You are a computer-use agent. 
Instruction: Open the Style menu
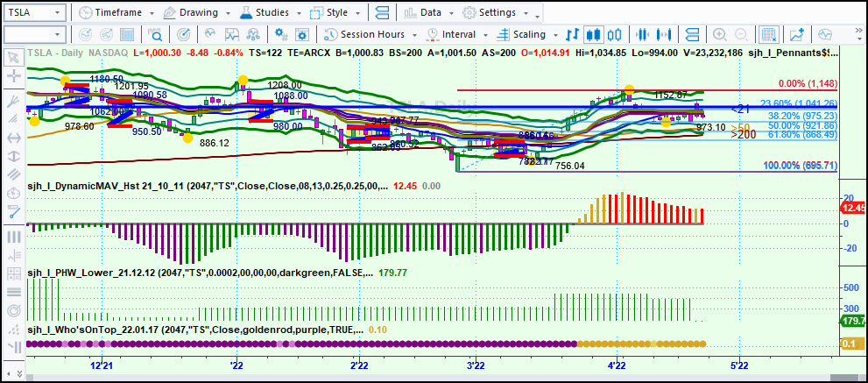[336, 12]
